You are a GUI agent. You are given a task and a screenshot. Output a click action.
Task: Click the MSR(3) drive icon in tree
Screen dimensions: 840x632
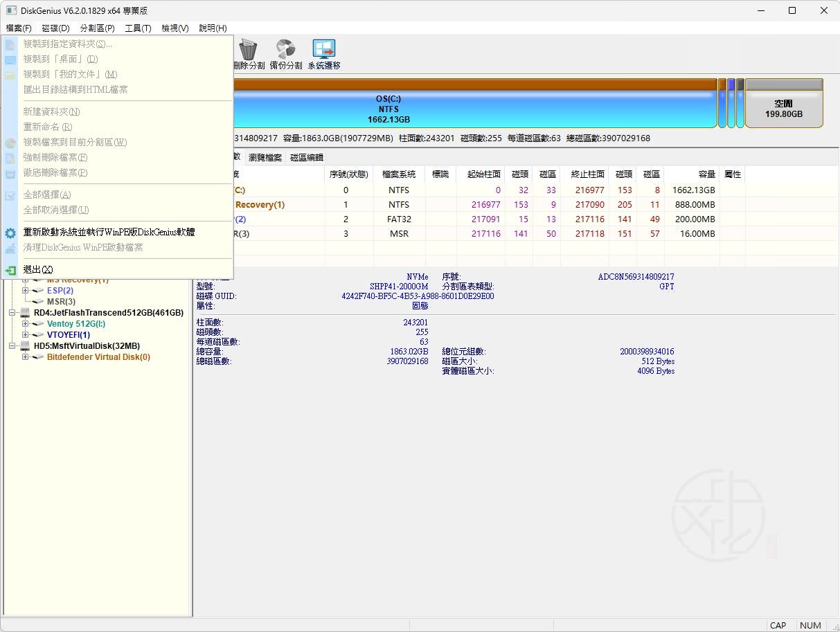[x=38, y=302]
